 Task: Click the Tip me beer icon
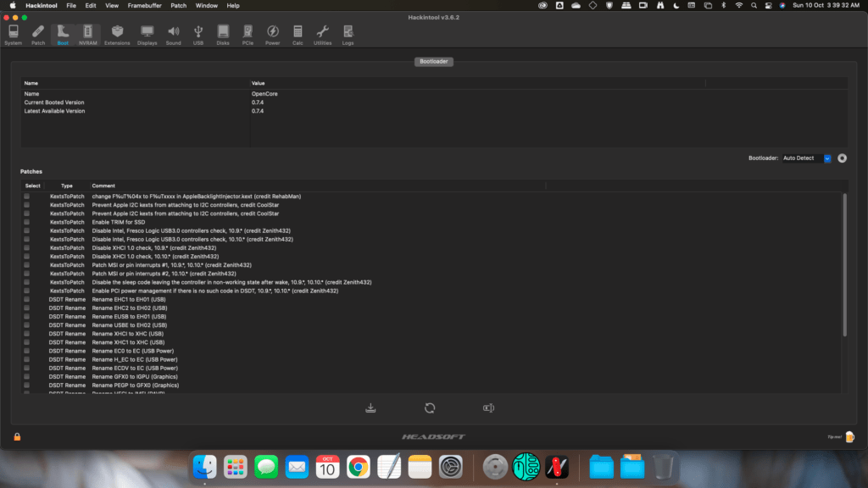pos(849,437)
